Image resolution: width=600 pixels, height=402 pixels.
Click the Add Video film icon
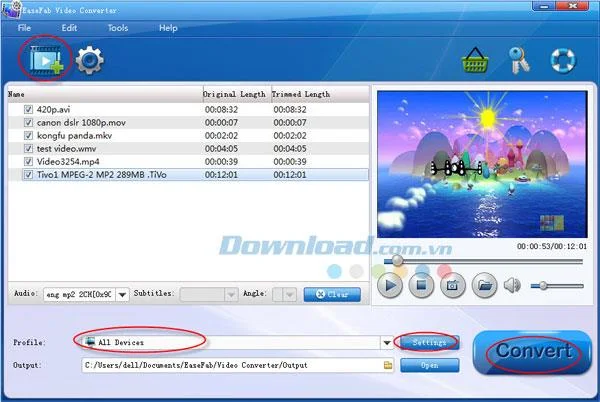pos(46,60)
